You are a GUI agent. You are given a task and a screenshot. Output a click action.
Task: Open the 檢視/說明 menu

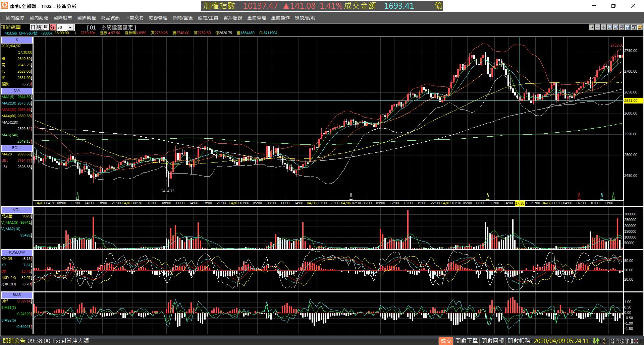click(305, 18)
